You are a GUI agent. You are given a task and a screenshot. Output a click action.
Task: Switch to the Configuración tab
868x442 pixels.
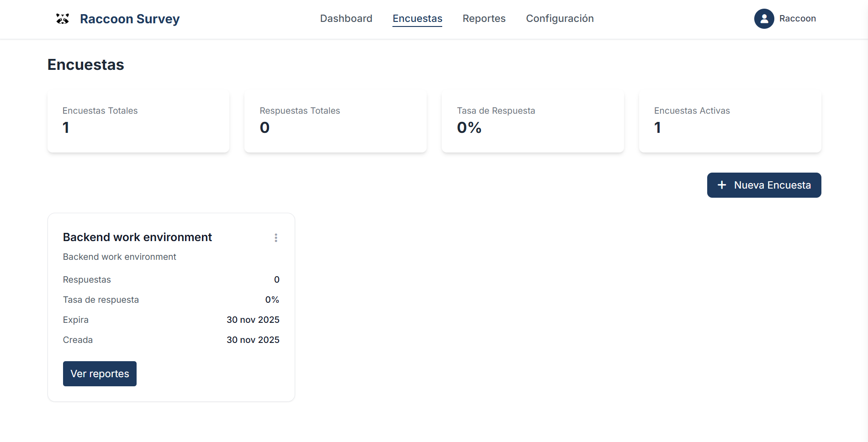[560, 19]
